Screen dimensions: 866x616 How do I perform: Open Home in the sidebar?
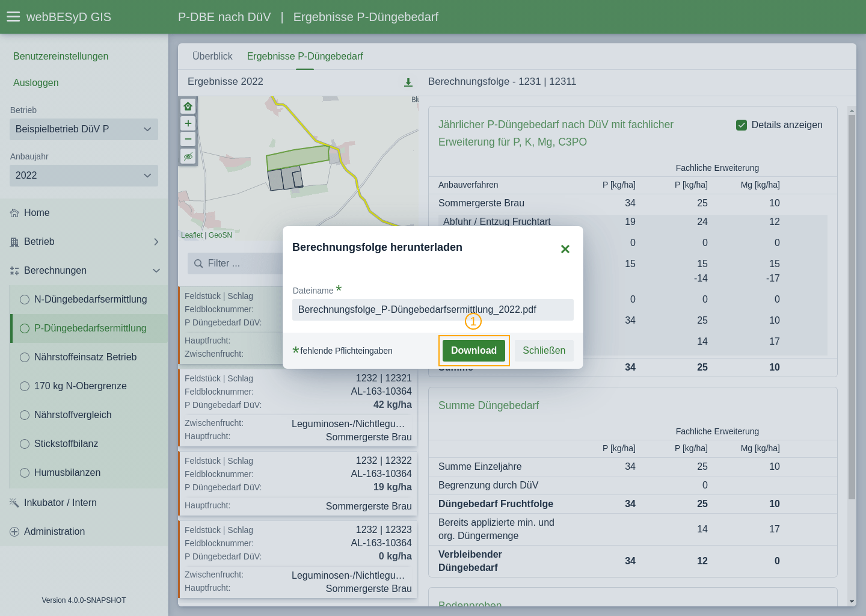(x=84, y=213)
